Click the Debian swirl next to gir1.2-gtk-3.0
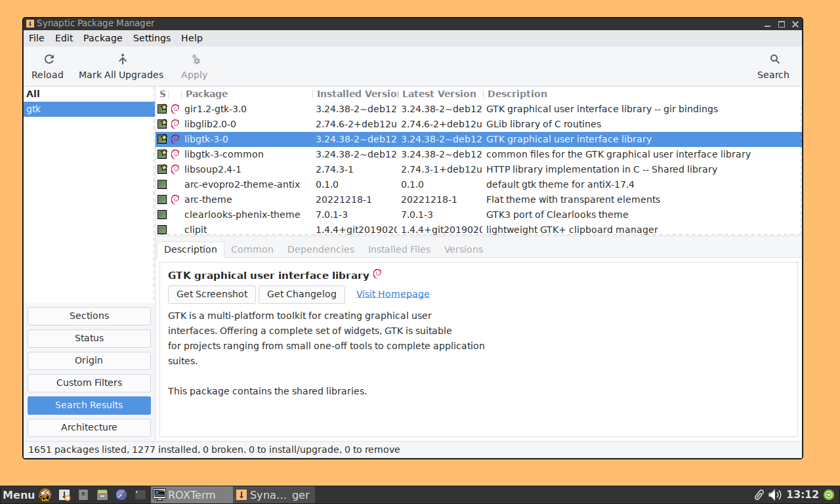The height and width of the screenshot is (504, 840). point(175,109)
